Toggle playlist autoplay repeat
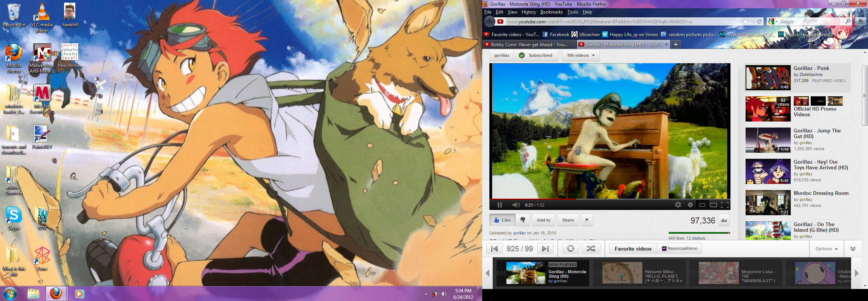 pos(571,249)
